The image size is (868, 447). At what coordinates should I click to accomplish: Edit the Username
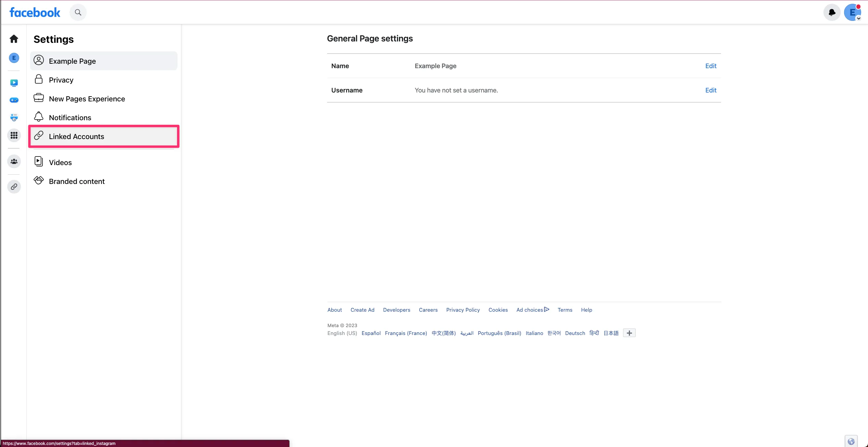click(x=711, y=90)
